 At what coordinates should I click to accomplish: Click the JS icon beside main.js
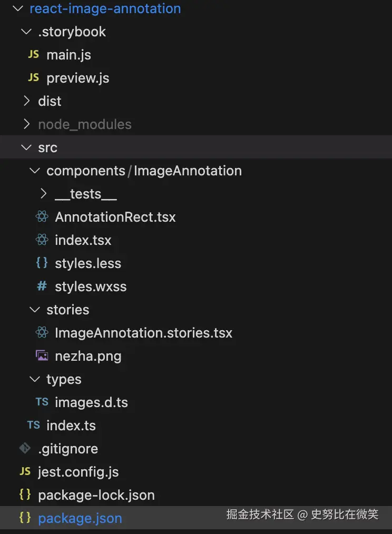point(33,55)
